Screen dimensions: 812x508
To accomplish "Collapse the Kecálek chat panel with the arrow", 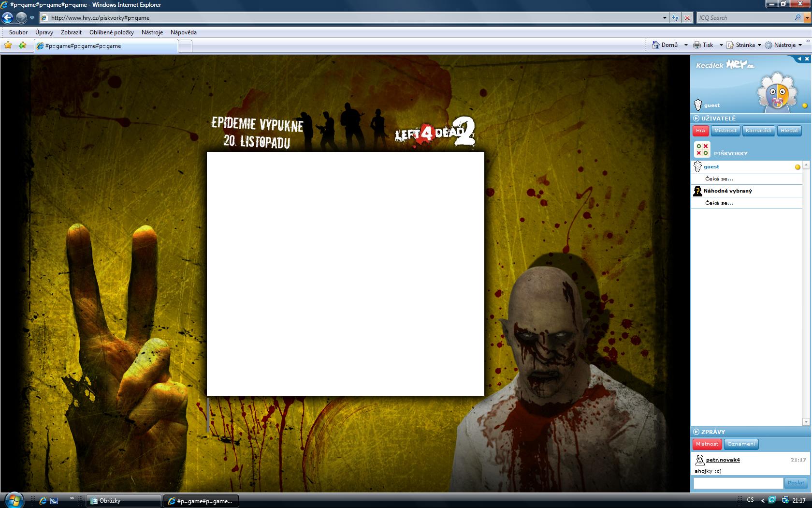I will (x=799, y=59).
